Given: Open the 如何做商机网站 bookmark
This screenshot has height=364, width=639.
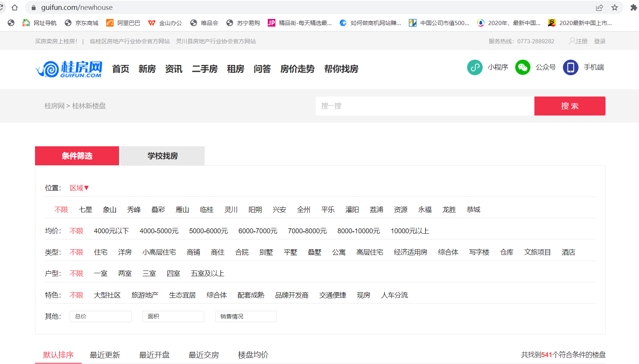Looking at the screenshot, I should pyautogui.click(x=370, y=23).
